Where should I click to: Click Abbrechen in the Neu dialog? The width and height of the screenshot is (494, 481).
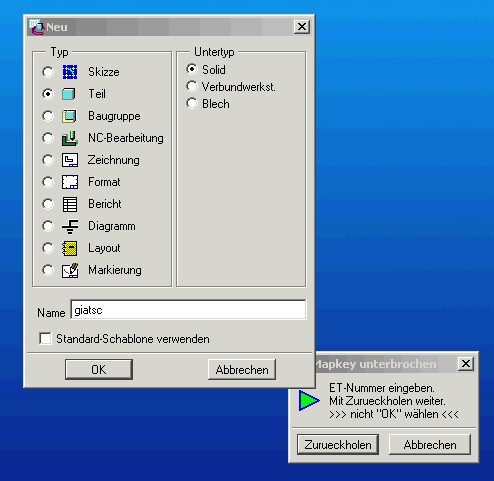242,369
